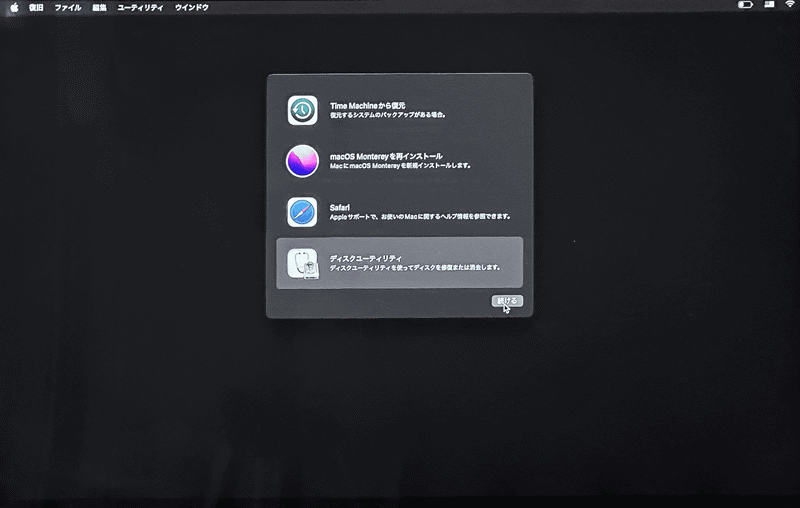This screenshot has height=508, width=800.
Task: Click the disk repair or erase description
Action: tap(415, 267)
